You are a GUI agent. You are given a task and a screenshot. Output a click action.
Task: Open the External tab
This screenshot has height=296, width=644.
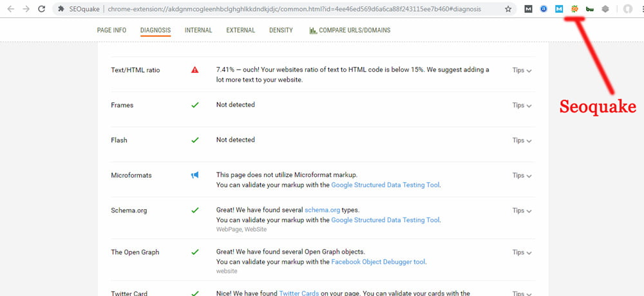[241, 30]
